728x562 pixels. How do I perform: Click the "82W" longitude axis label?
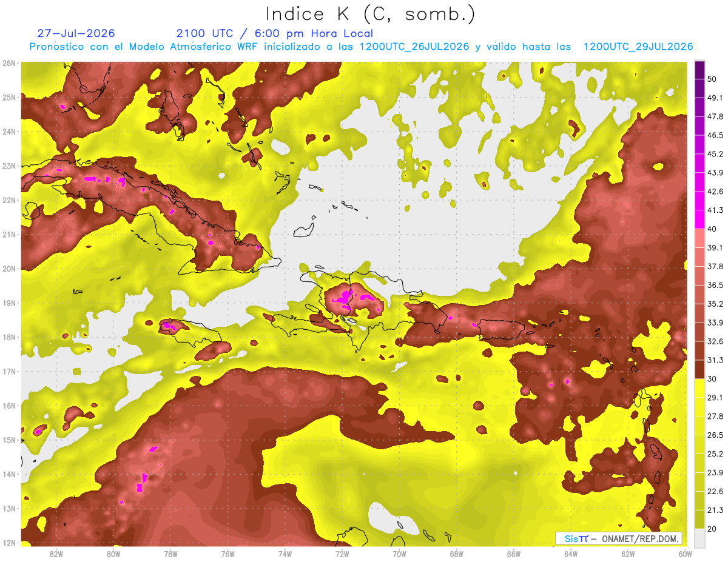[56, 554]
